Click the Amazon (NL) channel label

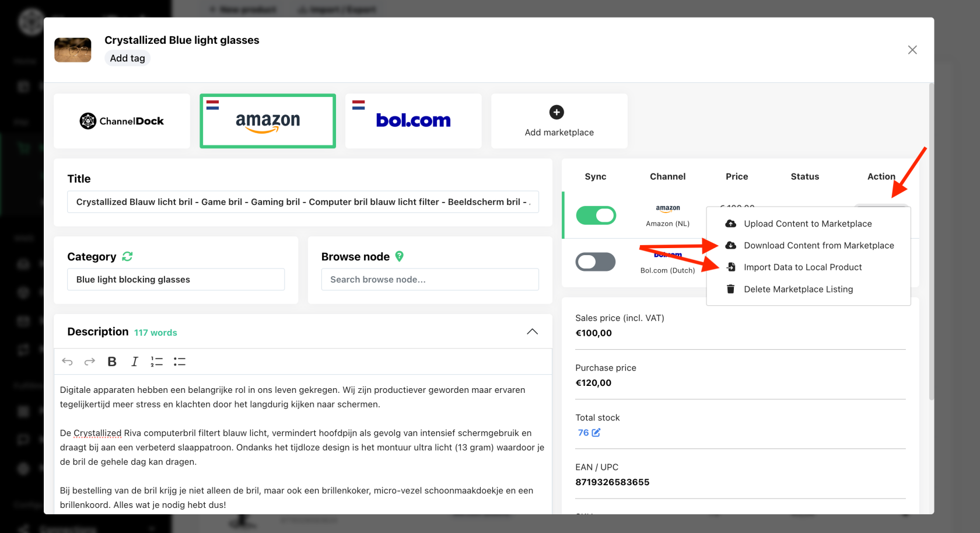668,224
